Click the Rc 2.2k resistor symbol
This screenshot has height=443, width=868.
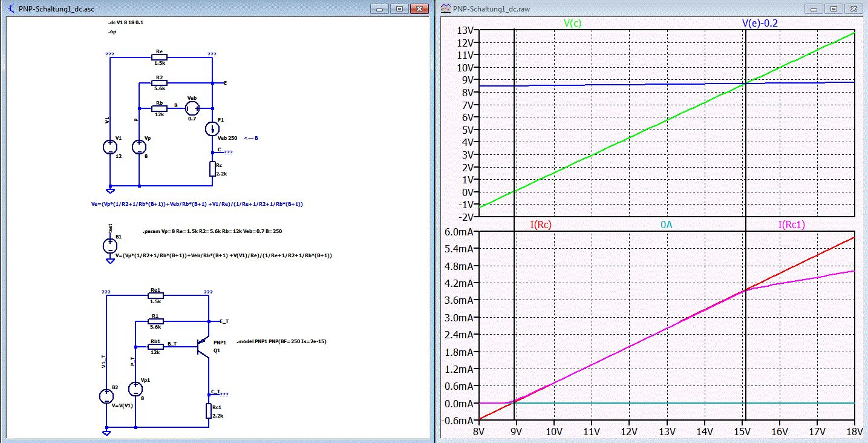212,169
